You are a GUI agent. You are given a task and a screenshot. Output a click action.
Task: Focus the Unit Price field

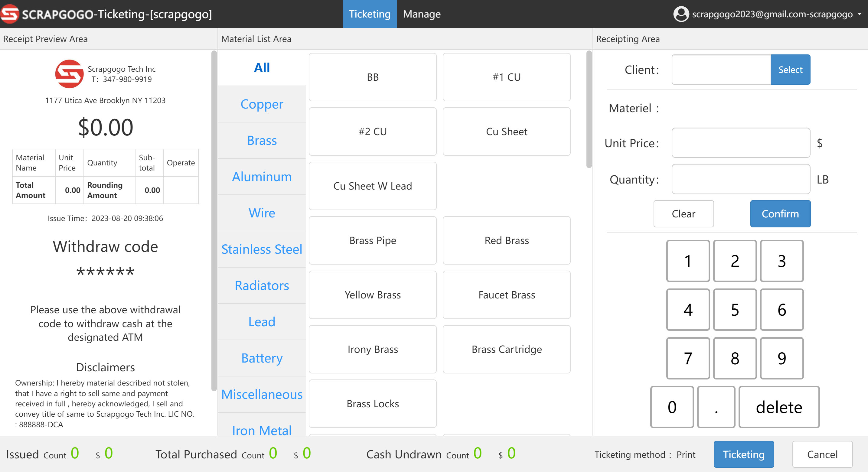pos(741,143)
